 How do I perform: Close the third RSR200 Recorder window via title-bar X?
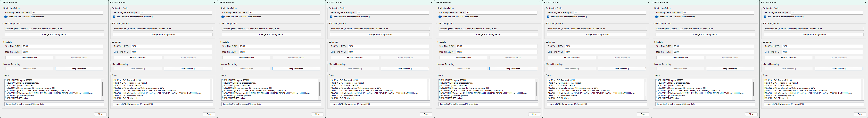(x=323, y=2)
